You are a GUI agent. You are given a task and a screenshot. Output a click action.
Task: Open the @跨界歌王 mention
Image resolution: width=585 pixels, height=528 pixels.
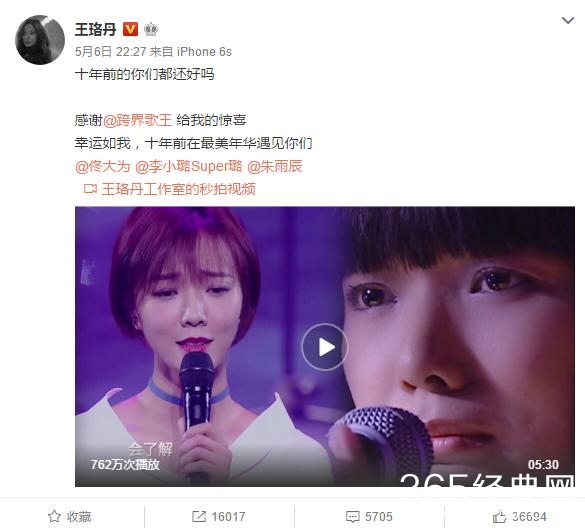tap(137, 120)
